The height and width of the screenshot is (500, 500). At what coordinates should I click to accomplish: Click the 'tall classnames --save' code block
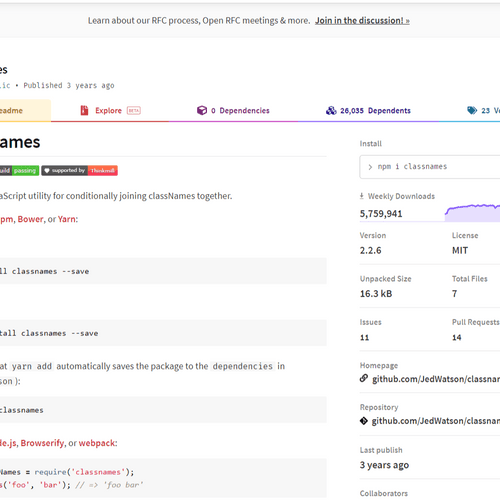163,333
